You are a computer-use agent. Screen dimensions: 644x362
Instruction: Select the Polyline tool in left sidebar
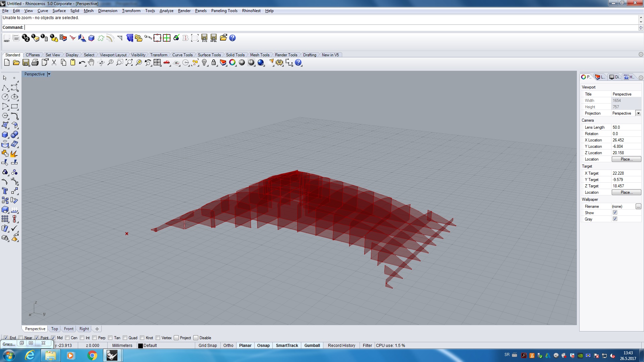pyautogui.click(x=5, y=88)
